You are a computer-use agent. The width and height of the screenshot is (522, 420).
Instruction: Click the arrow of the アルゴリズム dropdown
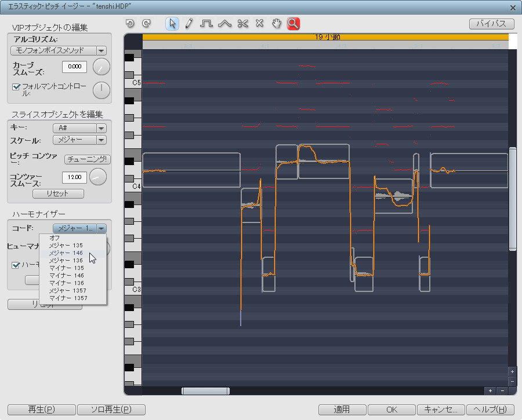point(101,50)
